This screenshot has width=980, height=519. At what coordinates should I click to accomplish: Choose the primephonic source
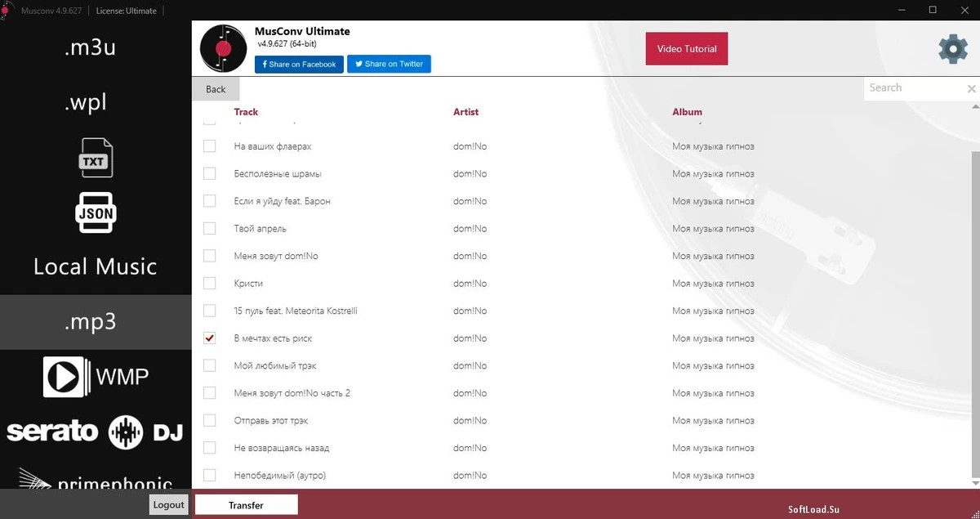(x=96, y=480)
